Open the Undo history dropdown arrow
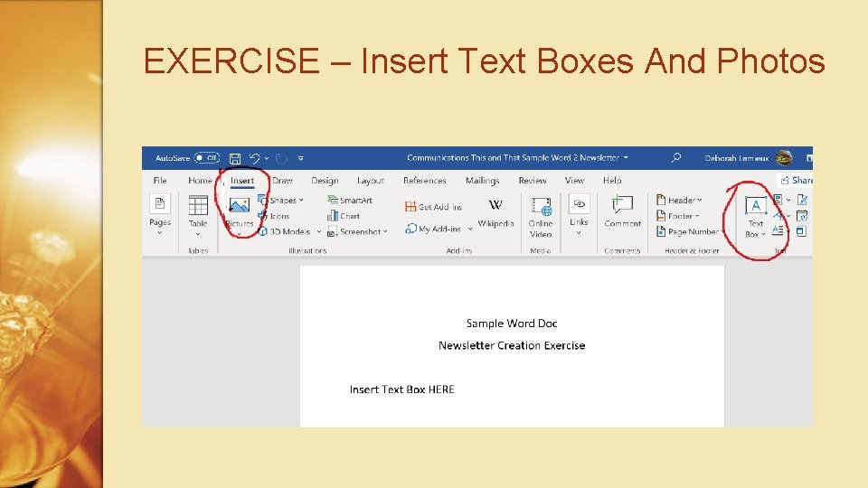Viewport: 868px width, 488px height. click(x=266, y=158)
